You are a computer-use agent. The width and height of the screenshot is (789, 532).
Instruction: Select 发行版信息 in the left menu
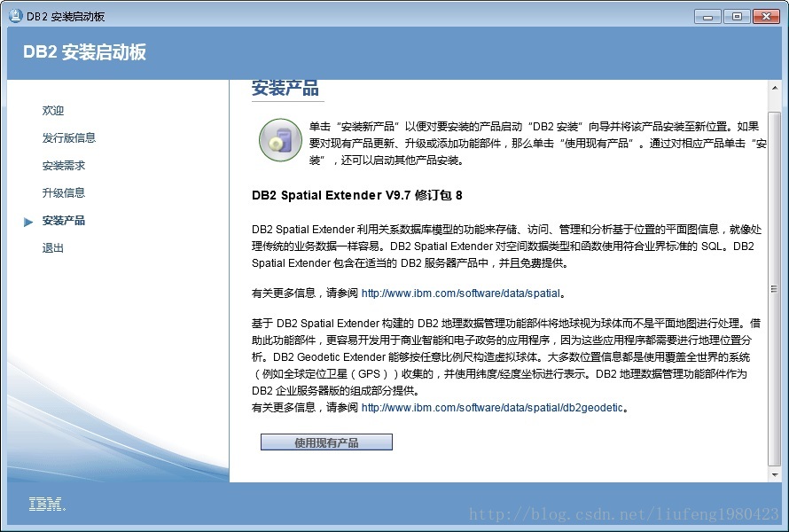click(69, 138)
